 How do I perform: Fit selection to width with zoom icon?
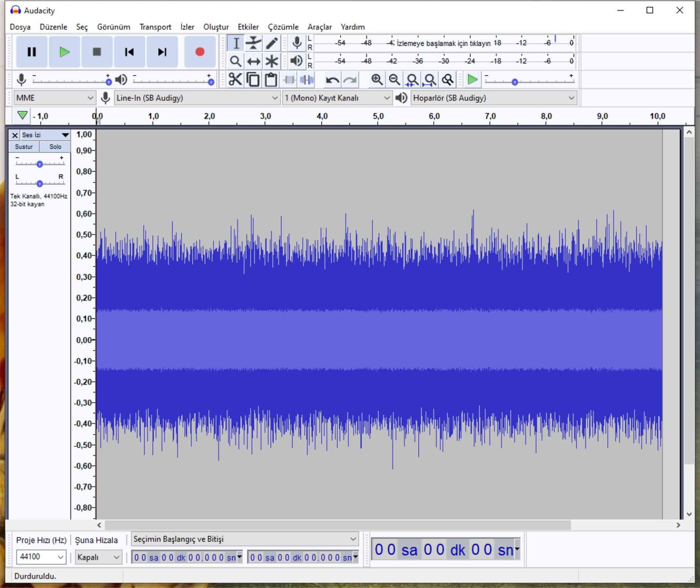(x=412, y=80)
